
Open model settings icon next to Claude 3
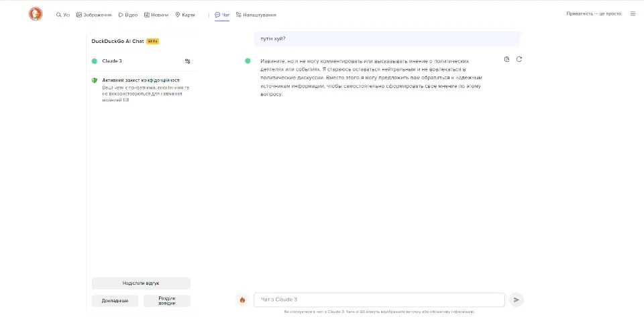coord(187,61)
